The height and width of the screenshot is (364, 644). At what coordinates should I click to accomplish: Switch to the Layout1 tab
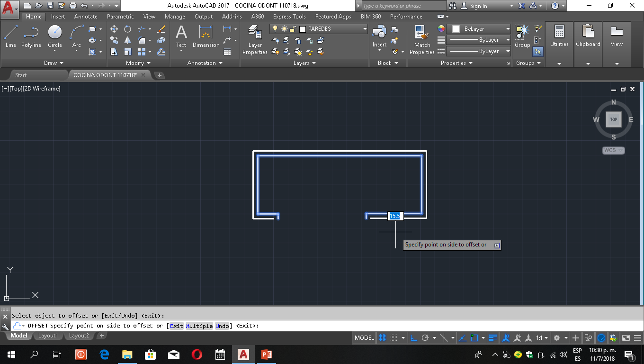[48, 336]
